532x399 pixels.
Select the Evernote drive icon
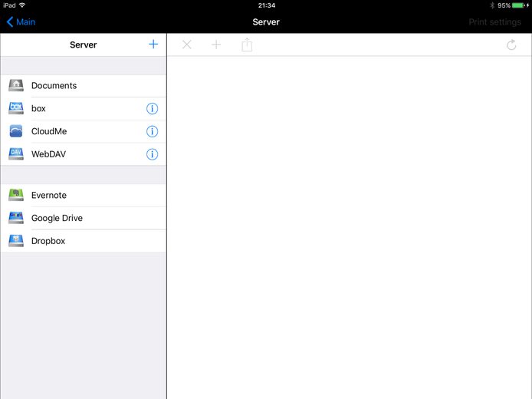(16, 195)
